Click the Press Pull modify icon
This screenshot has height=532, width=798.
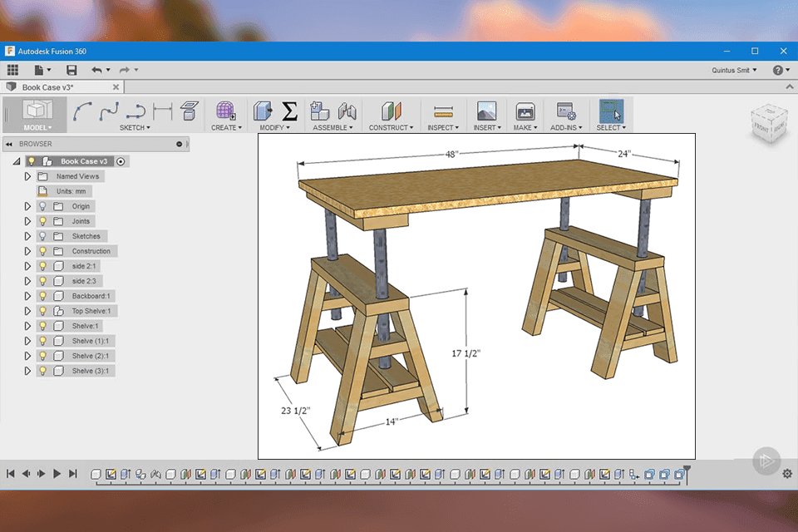pyautogui.click(x=263, y=111)
